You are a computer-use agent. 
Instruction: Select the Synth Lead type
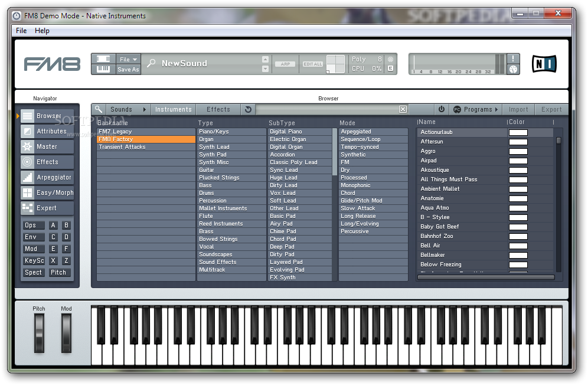[231, 147]
